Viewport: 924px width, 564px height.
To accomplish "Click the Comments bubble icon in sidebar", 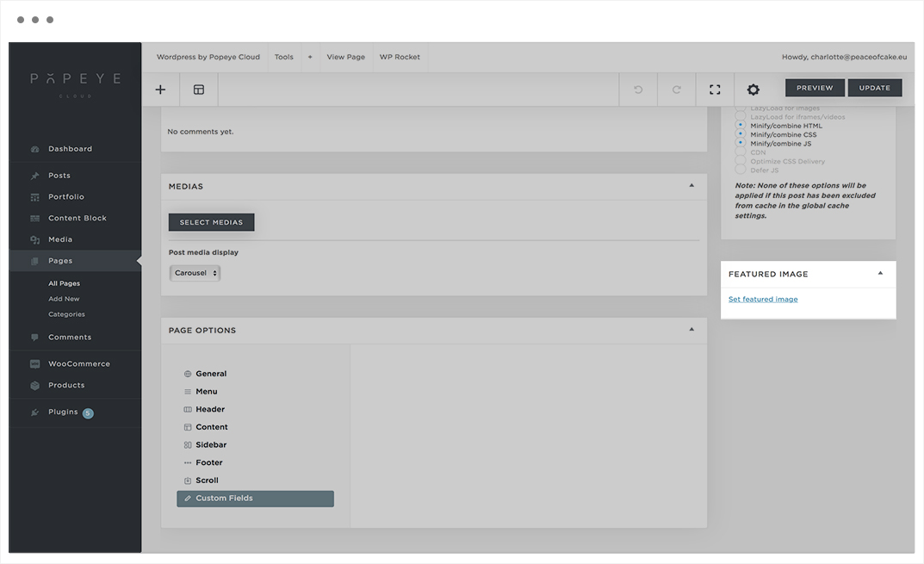I will click(34, 337).
